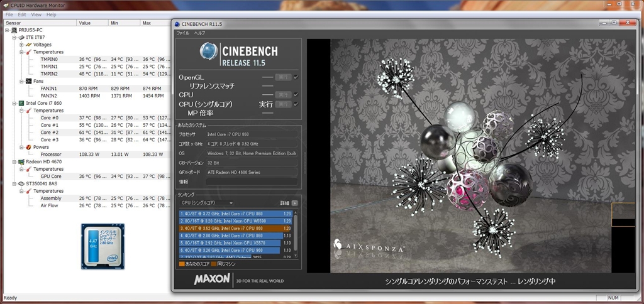
Task: Click the orange あなたのスコア legend swatch
Action: [x=182, y=264]
